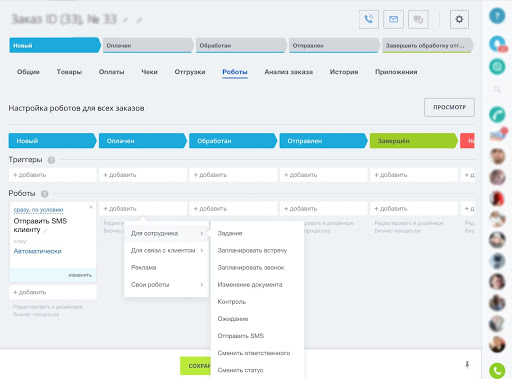Click the search magnifier icon in sidebar
This screenshot has width=512, height=379.
497,89
